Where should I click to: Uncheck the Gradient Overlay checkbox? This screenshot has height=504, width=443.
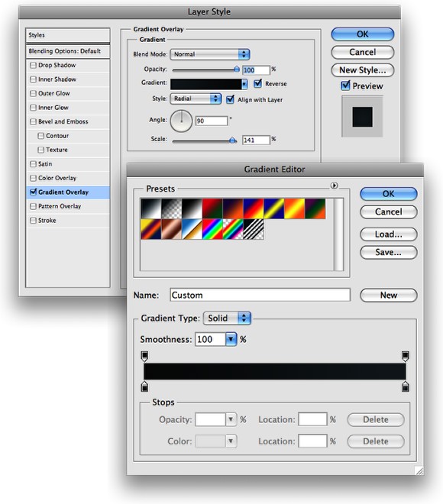(x=33, y=192)
